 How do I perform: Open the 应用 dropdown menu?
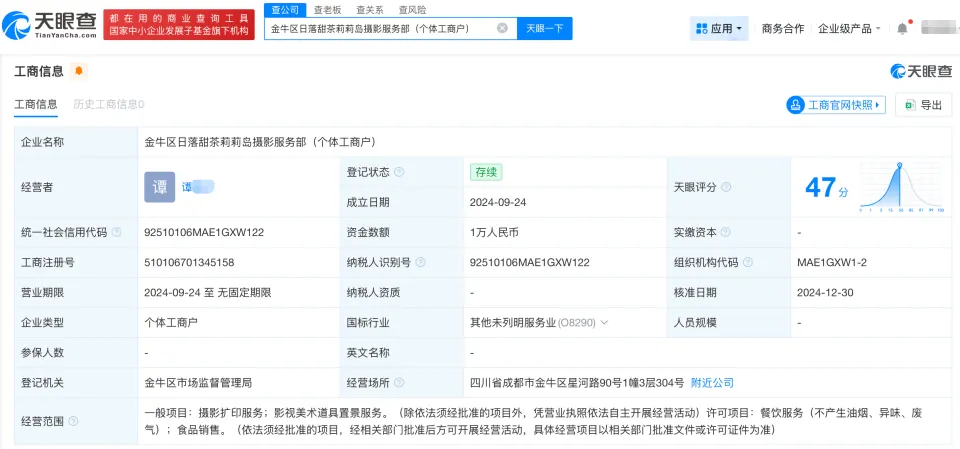[719, 28]
